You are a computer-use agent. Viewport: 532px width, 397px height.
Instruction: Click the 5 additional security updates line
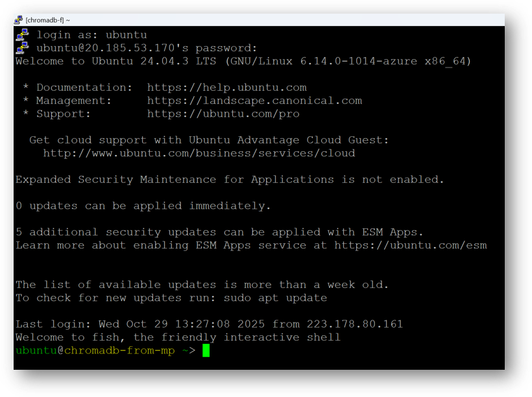click(214, 232)
